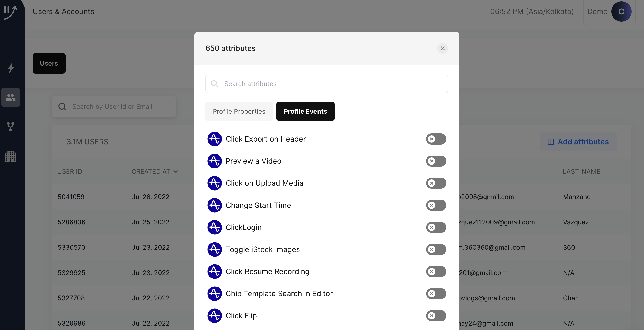Click the lightning bolt sidebar icon
The image size is (644, 330).
[x=11, y=68]
